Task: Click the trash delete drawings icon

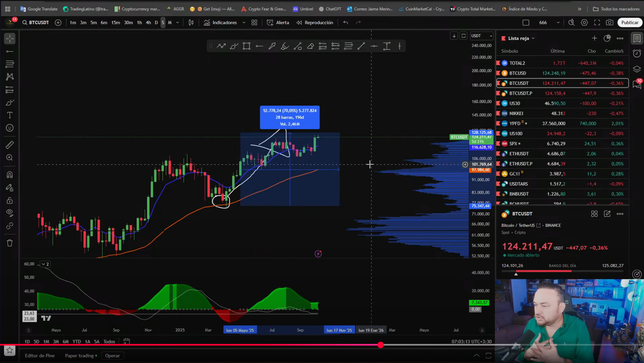Action: (x=10, y=243)
